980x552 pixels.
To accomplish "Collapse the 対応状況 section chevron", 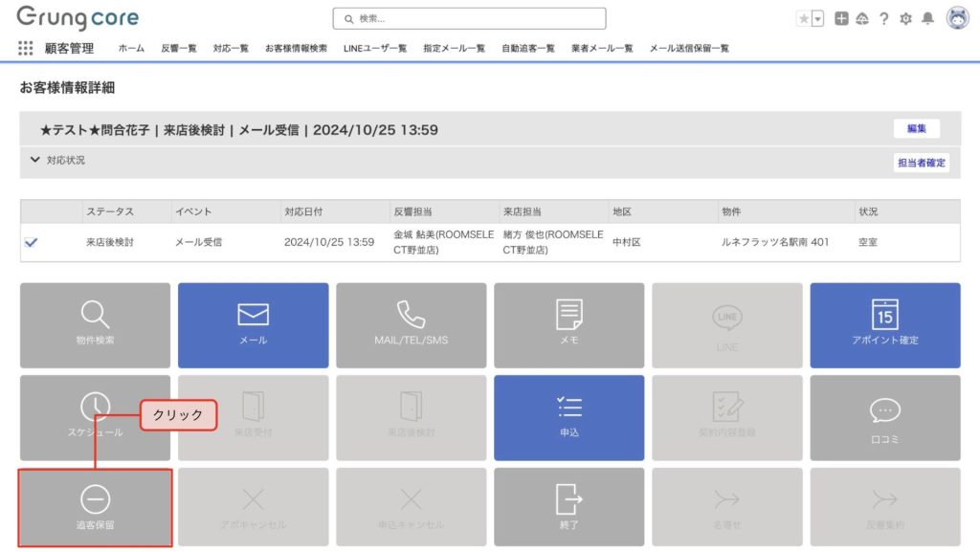I will 34,160.
